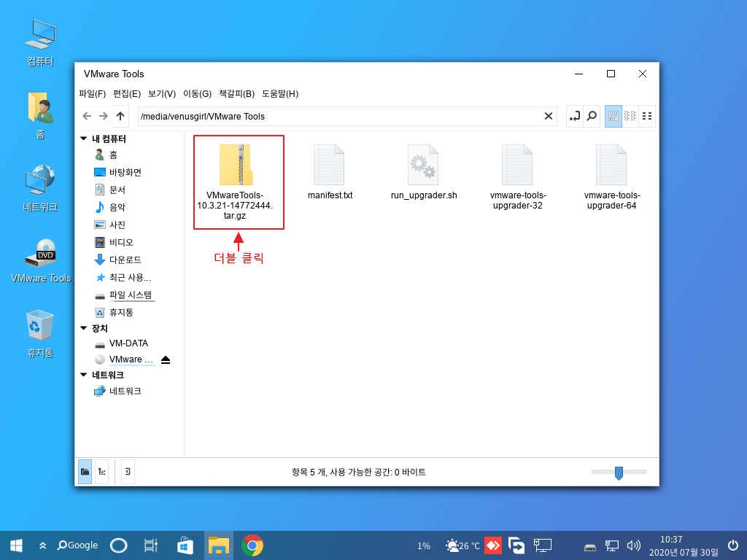The width and height of the screenshot is (747, 560).
Task: Hide the sidebar panel
Action: coord(128,472)
